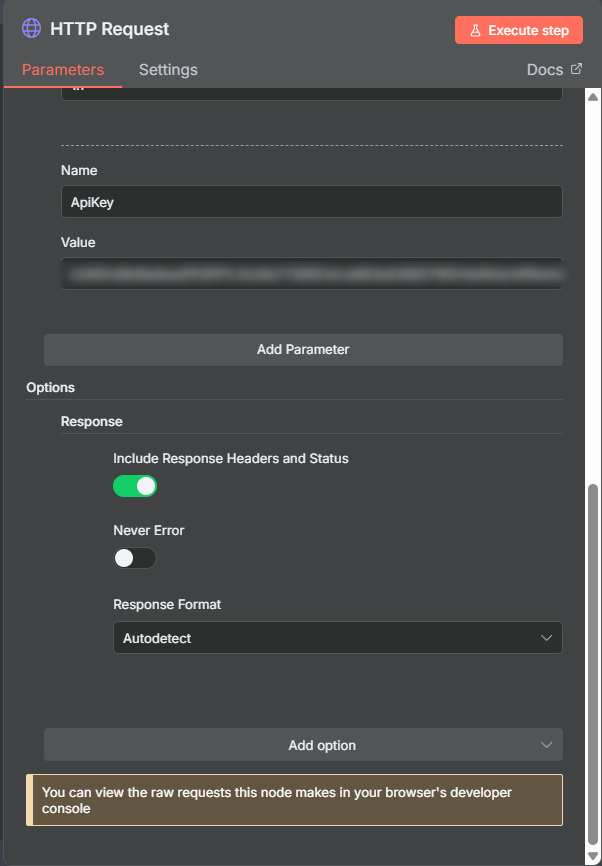Switch to the Settings tab
The height and width of the screenshot is (866, 602).
[168, 70]
